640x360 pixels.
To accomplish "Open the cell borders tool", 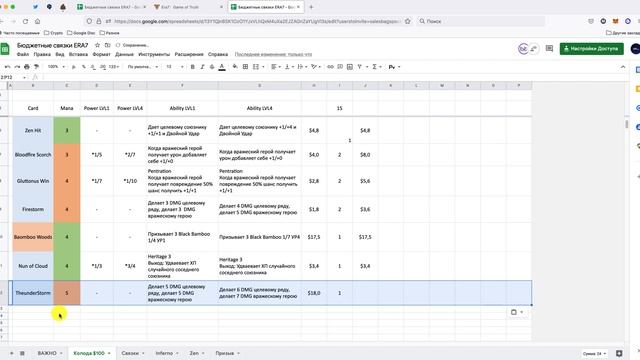I will [245, 67].
